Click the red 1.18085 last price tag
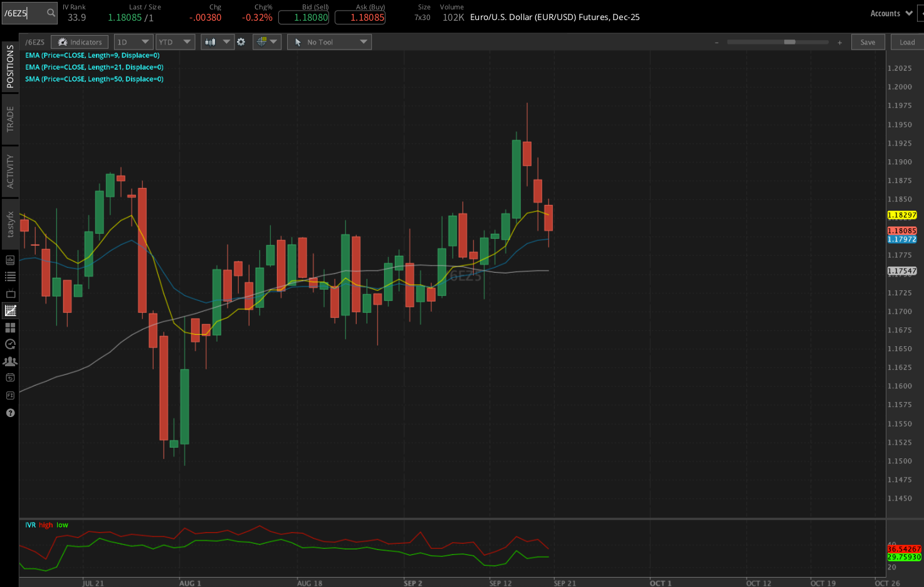Viewport: 924px width, 587px height. (x=902, y=231)
